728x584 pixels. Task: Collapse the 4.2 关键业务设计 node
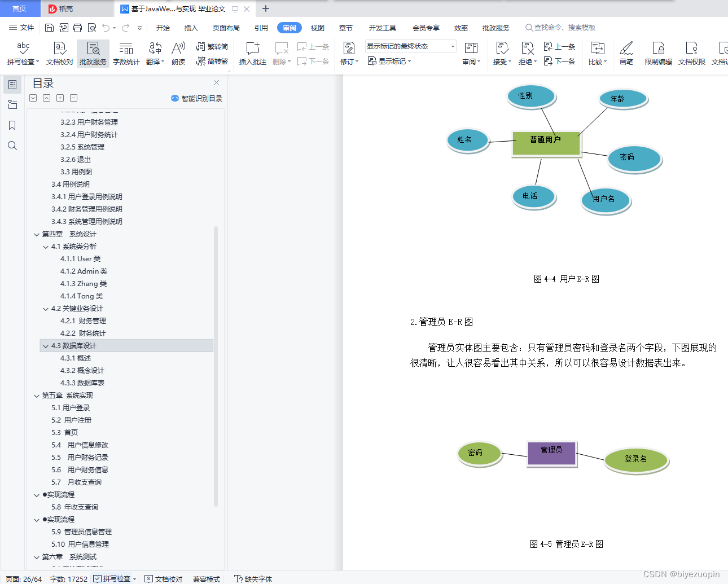46,309
